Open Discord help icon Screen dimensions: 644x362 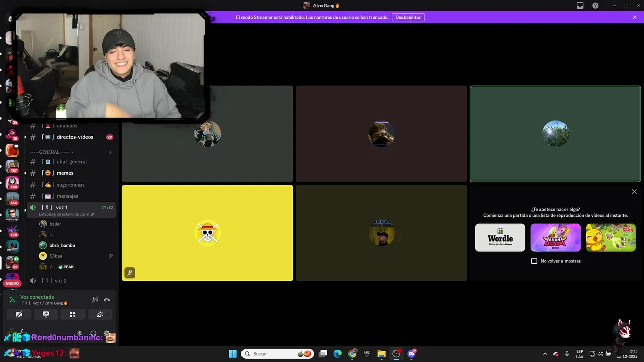click(595, 5)
